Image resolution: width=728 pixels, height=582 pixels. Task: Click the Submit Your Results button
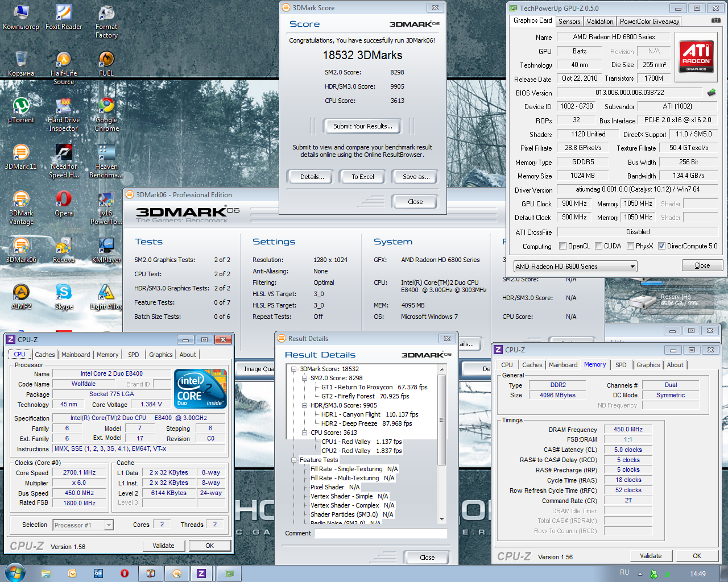pyautogui.click(x=362, y=126)
